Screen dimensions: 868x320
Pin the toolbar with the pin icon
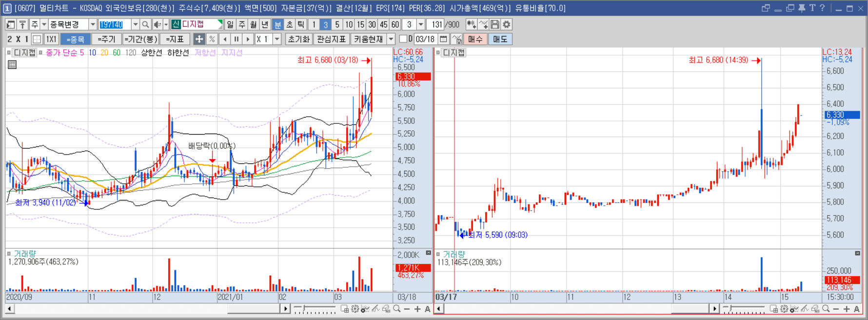tap(22, 24)
